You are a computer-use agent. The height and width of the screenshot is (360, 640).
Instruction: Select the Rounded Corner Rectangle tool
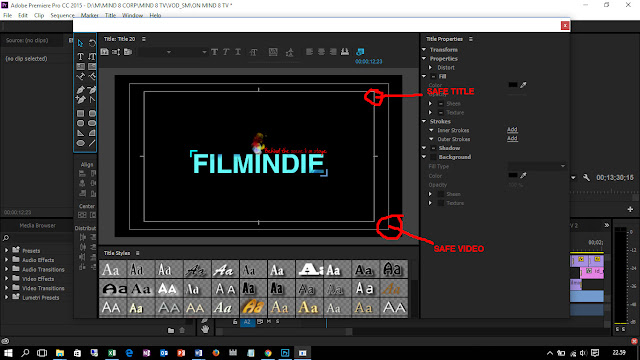pyautogui.click(x=92, y=113)
